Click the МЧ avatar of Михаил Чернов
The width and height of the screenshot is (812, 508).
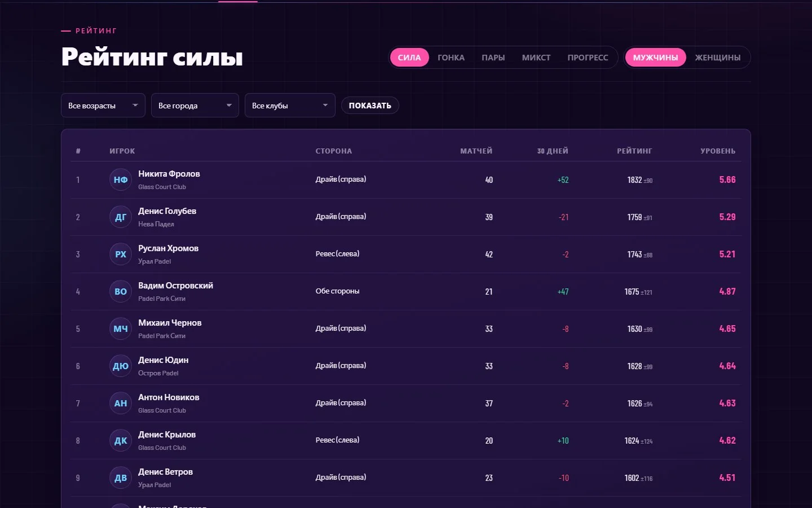(x=121, y=329)
